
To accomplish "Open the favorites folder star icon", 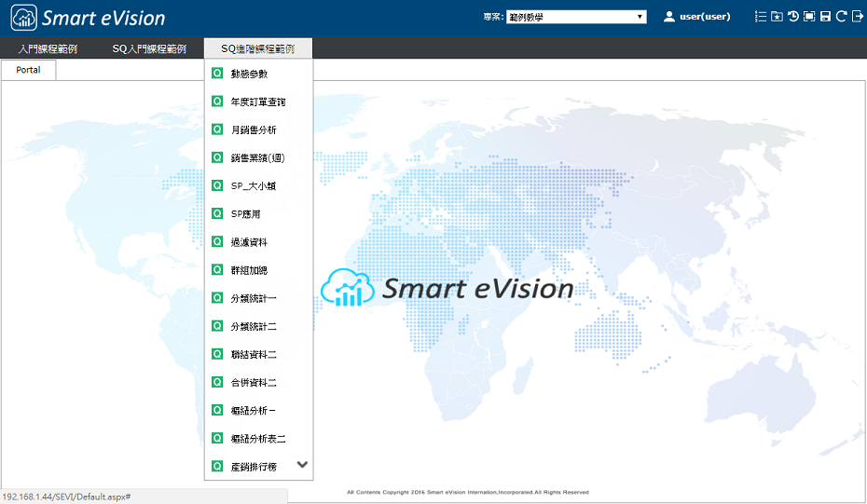I will [x=777, y=17].
